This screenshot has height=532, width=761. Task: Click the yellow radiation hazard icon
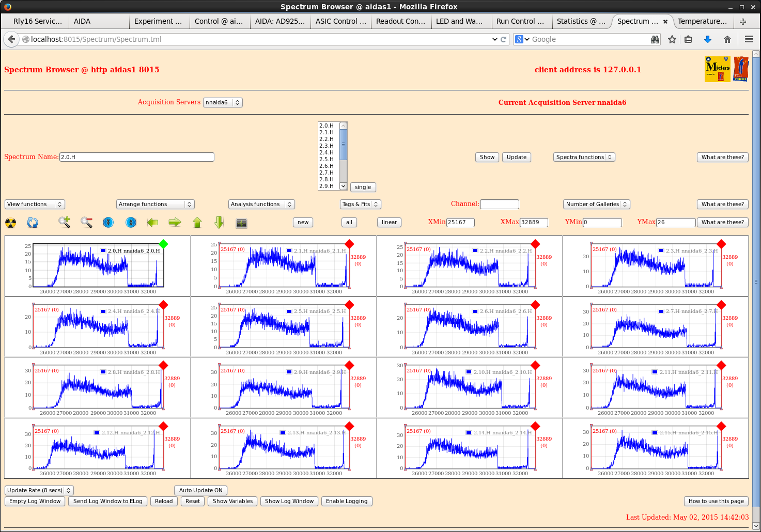pos(10,223)
